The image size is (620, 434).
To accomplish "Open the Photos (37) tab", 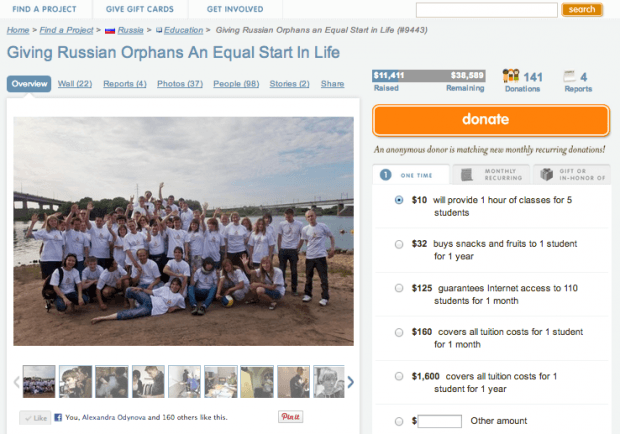I will [x=180, y=84].
